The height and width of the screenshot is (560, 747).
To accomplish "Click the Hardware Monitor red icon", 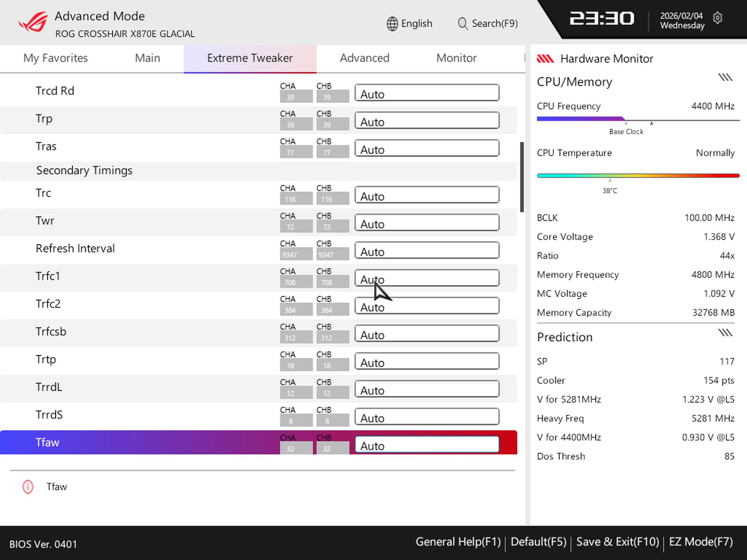I will (546, 58).
